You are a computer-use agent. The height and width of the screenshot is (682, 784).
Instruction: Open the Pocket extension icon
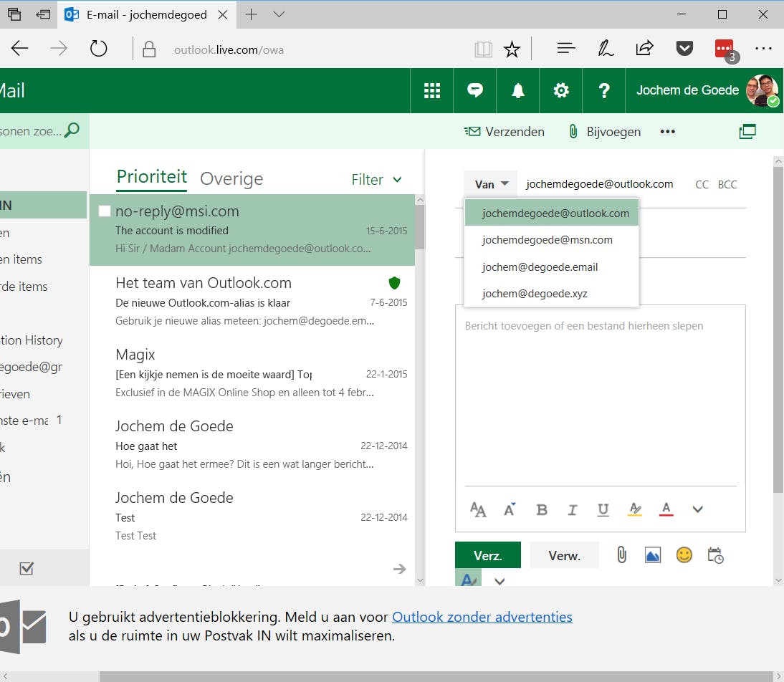click(x=684, y=49)
